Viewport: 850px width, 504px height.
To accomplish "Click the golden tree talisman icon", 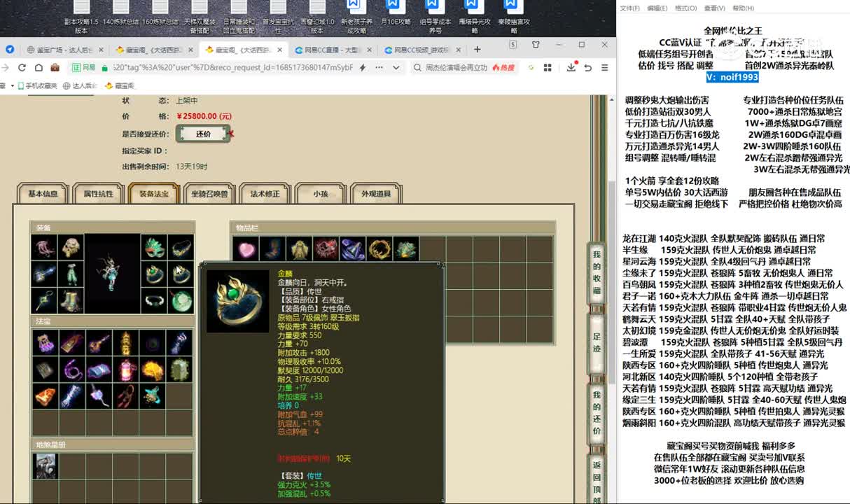I will (152, 369).
